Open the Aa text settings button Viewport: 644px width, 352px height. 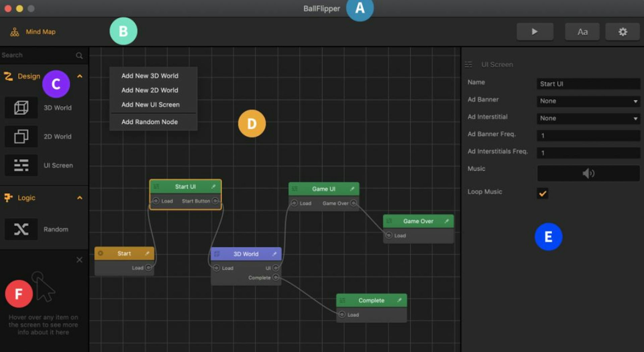(x=582, y=32)
